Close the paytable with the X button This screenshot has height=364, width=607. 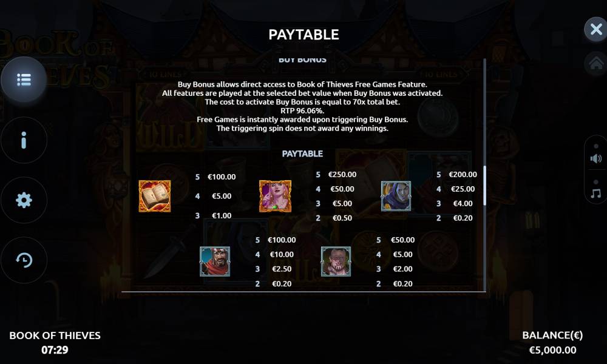click(x=596, y=29)
